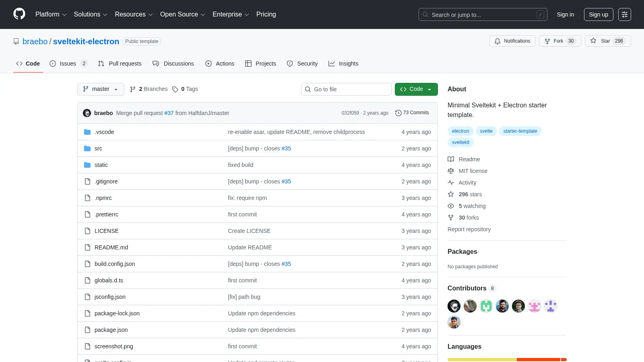Open first contributor avatar
This screenshot has width=644, height=362.
454,306
